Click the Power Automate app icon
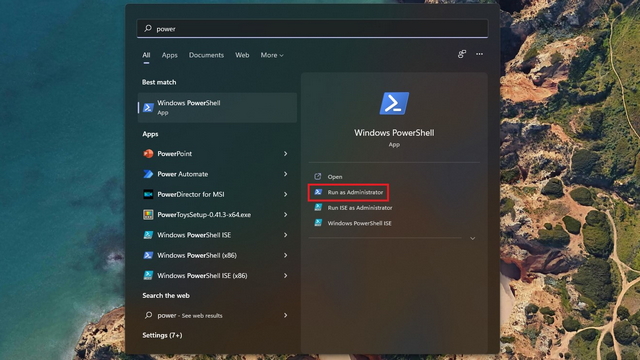Viewport: 640px width, 360px height. coord(148,174)
